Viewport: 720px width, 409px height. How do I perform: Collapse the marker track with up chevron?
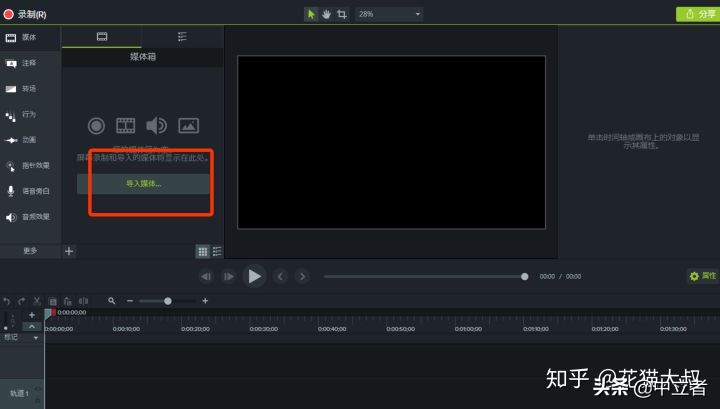click(32, 326)
